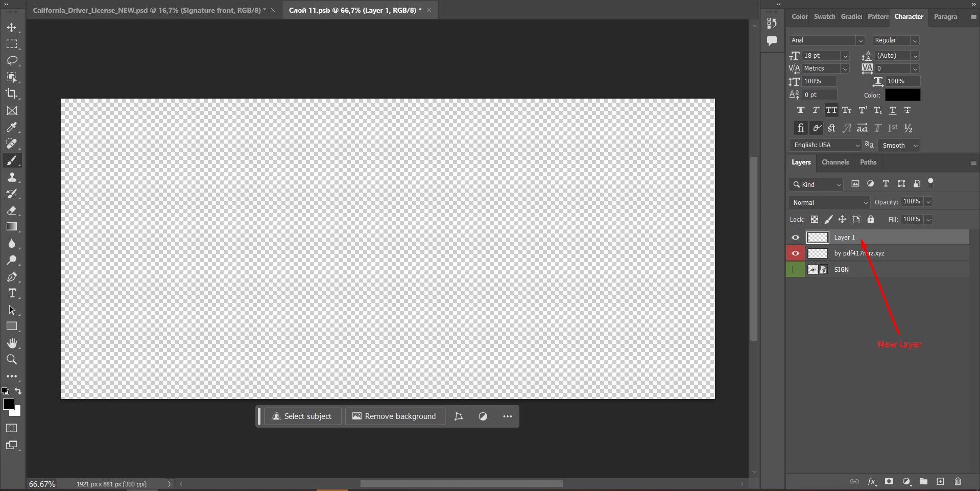Apply strikethrough formatting in Character panel
980x491 pixels.
908,110
